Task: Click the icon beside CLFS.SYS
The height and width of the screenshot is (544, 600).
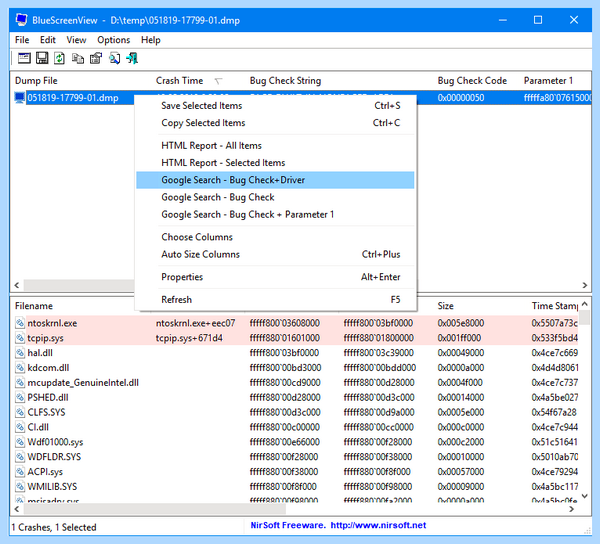Action: pyautogui.click(x=20, y=412)
